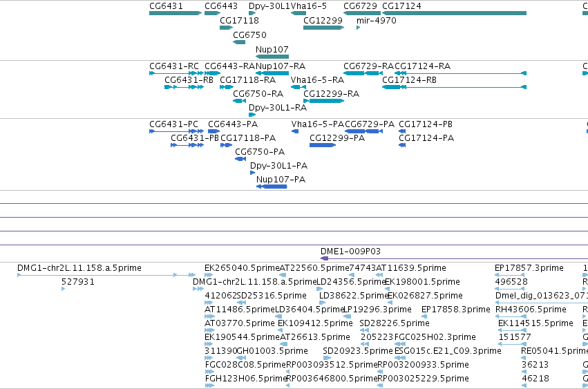Screen dimensions: 588x389
Task: Select protein CG6443-PA label
Action: [x=233, y=124]
